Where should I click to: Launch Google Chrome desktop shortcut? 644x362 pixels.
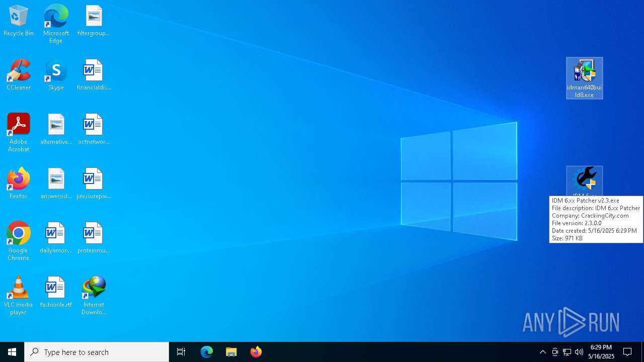tap(19, 241)
